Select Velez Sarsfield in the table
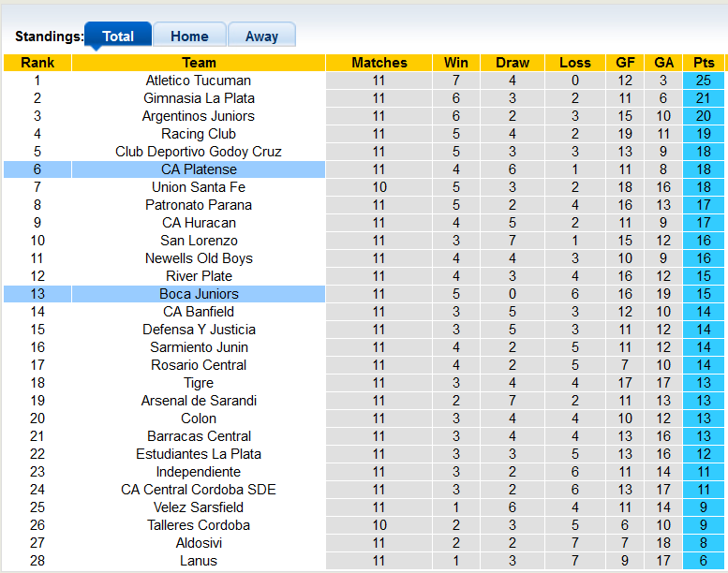 [199, 507]
